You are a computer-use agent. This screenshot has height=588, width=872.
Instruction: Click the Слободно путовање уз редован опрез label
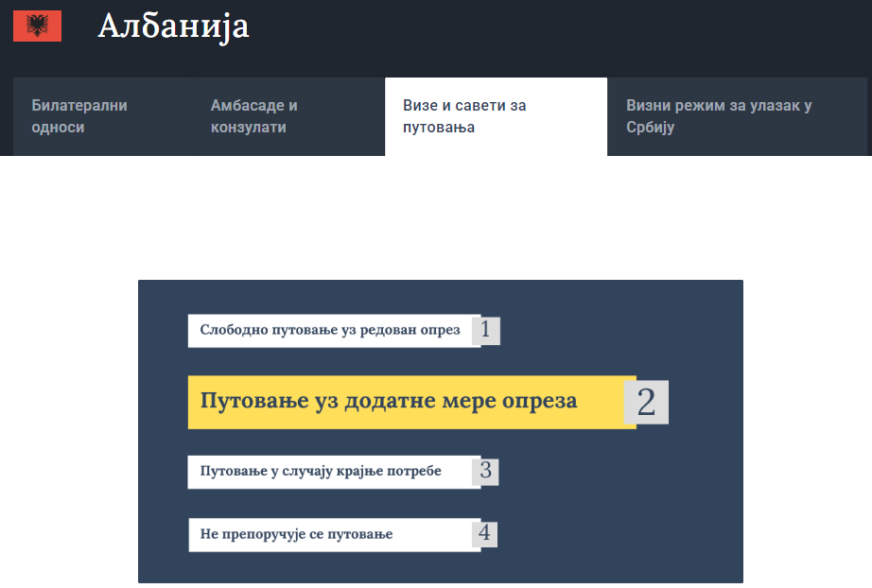click(330, 331)
